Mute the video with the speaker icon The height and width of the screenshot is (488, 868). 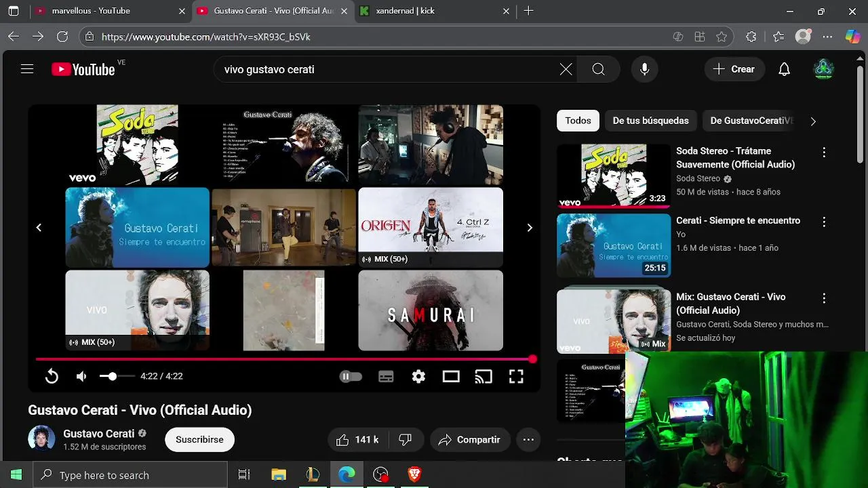pyautogui.click(x=81, y=376)
